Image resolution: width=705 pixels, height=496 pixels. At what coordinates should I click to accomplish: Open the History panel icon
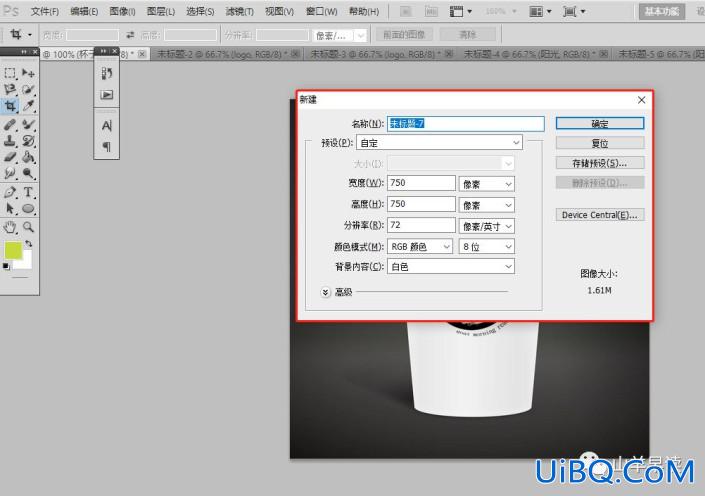tap(107, 73)
